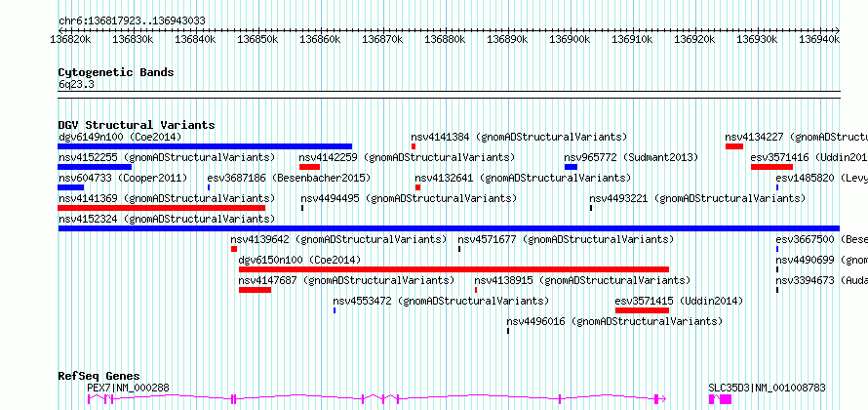Open esv3687186 (Besenbacher2015) label

pyautogui.click(x=289, y=178)
